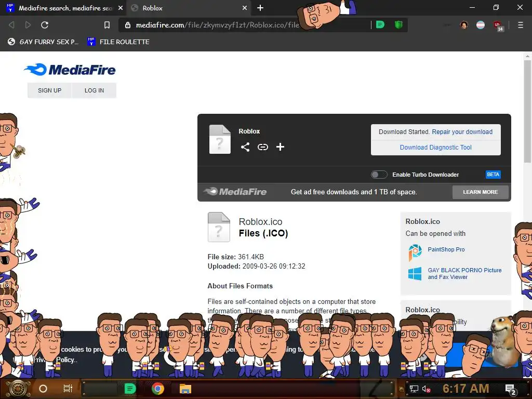Open Google Chrome from the taskbar
The height and width of the screenshot is (399, 532).
[158, 389]
